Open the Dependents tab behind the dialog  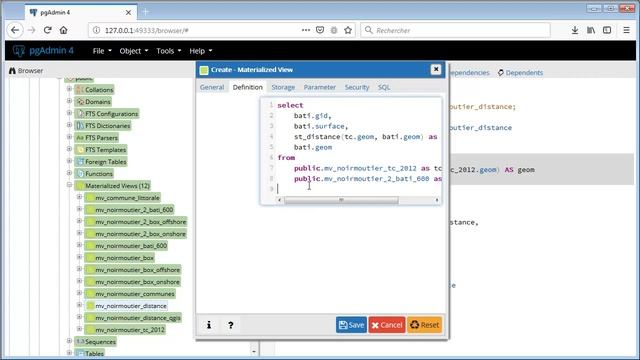tap(520, 73)
